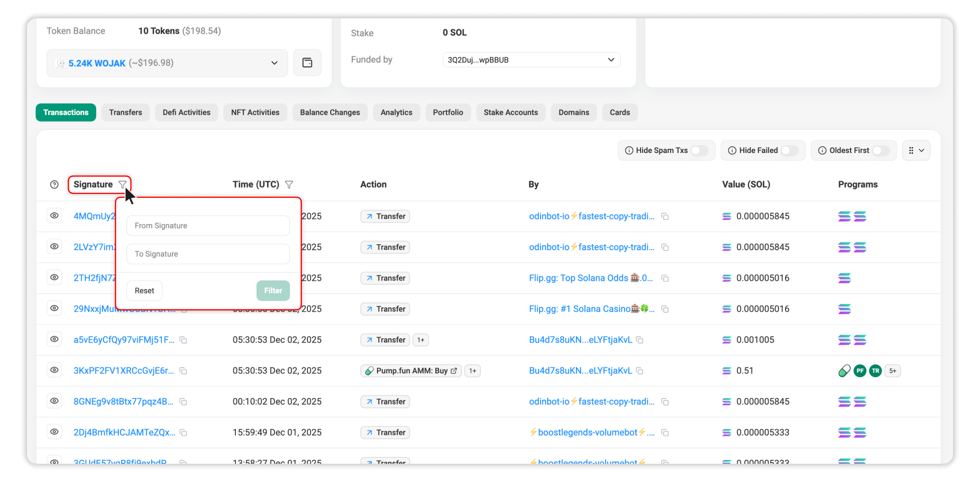980x483 pixels.
Task: Switch to the Defi Activities tab
Action: (186, 113)
